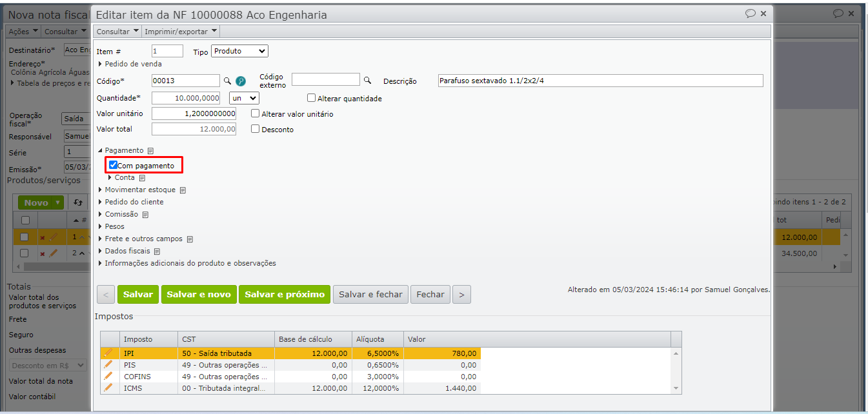Expand the Conta subsection
The width and height of the screenshot is (868, 414).
click(110, 177)
